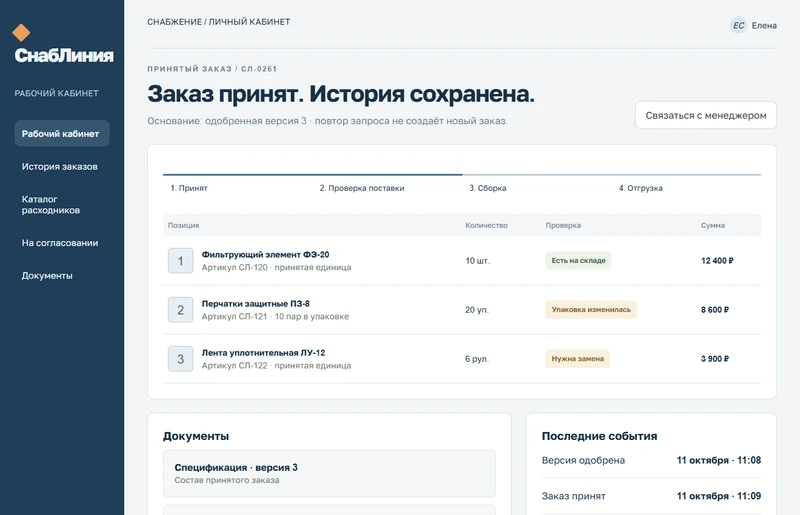Click sum 3 900 ₽
This screenshot has width=800, height=515.
(715, 359)
